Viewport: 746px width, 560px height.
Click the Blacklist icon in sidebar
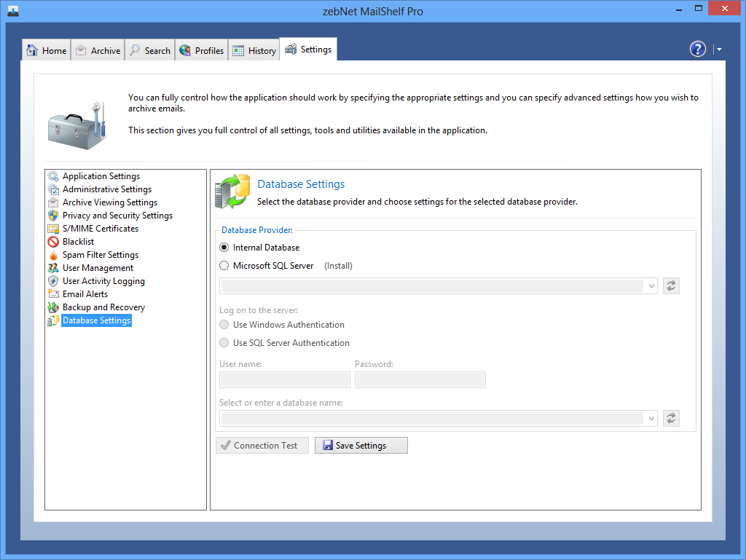tap(53, 242)
